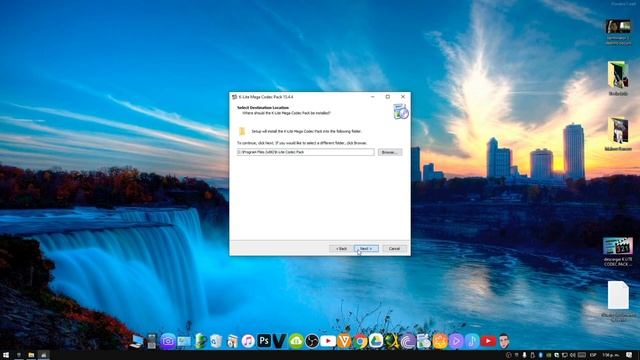Open the Photoshop icon in the dock
Image resolution: width=640 pixels, height=360 pixels.
pyautogui.click(x=264, y=341)
